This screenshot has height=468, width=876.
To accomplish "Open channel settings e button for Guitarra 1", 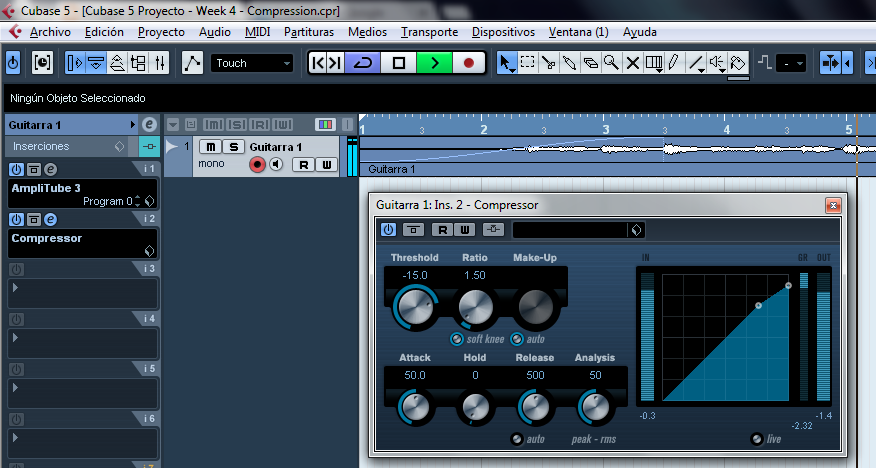I will [149, 125].
